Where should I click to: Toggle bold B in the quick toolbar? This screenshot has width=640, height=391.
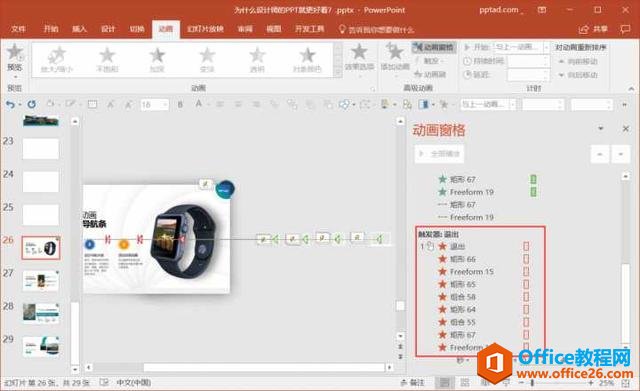coord(180,105)
